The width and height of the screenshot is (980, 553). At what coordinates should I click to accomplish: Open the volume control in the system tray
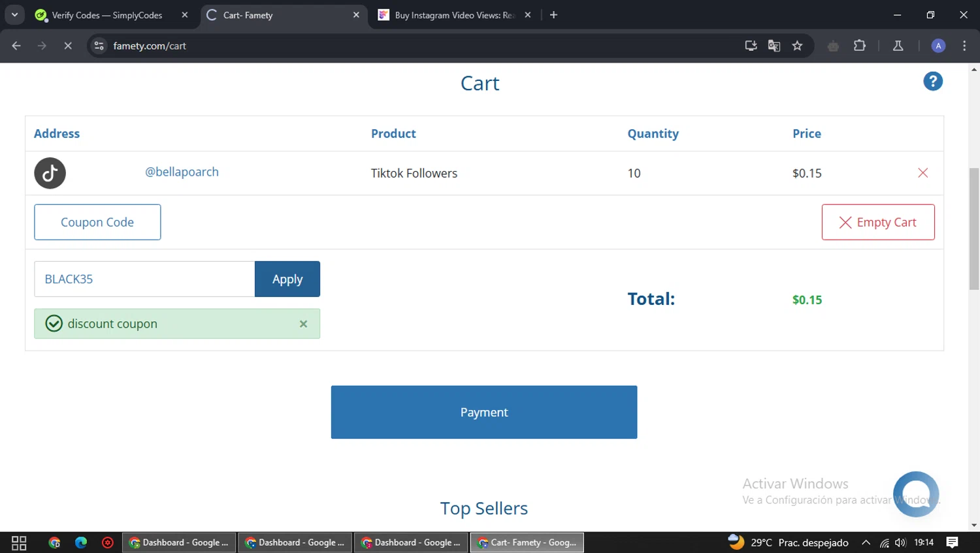click(901, 543)
